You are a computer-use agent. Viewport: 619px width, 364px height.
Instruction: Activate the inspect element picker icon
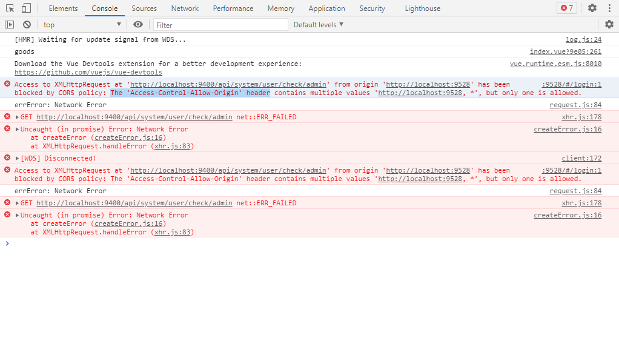(x=10, y=8)
